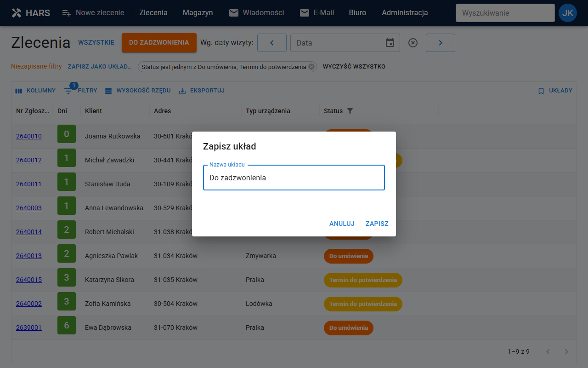Click the Status column filter funnel icon
The height and width of the screenshot is (368, 588).
350,111
